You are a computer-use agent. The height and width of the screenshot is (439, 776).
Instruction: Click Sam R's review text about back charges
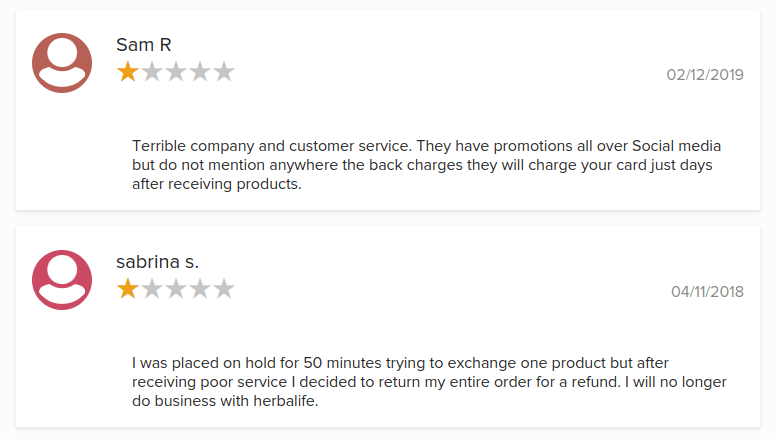click(426, 165)
